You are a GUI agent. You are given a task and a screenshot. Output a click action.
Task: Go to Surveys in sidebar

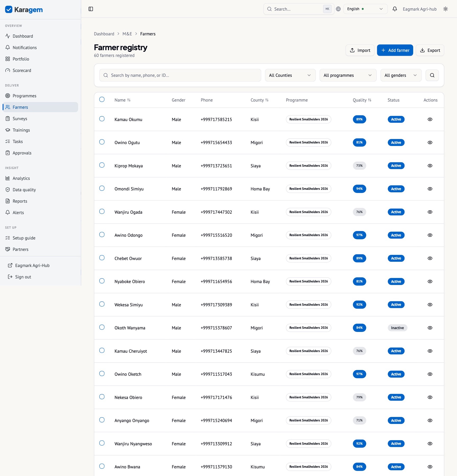[40, 118]
